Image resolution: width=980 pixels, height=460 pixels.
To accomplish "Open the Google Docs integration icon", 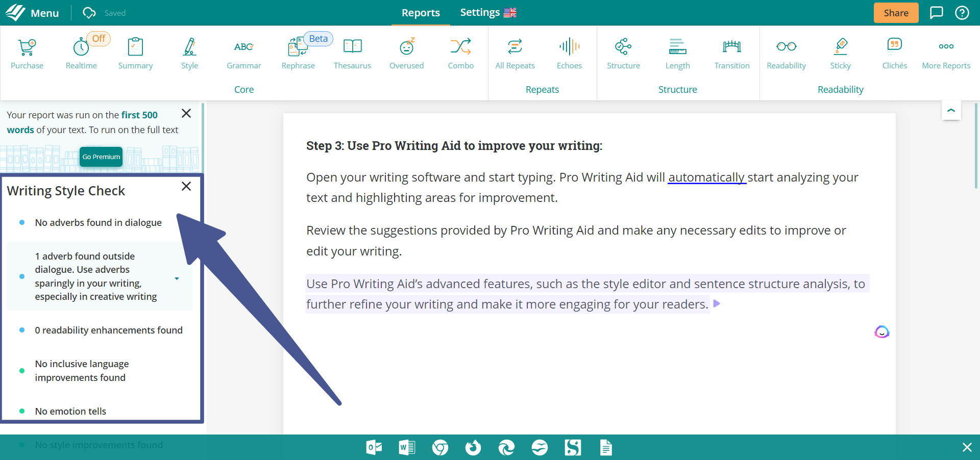I will point(606,447).
